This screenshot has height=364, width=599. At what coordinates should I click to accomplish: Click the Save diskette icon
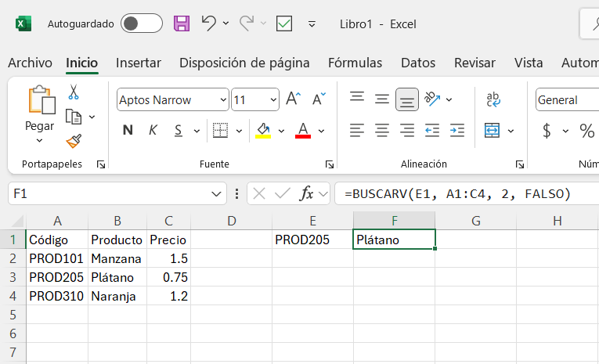coord(182,23)
